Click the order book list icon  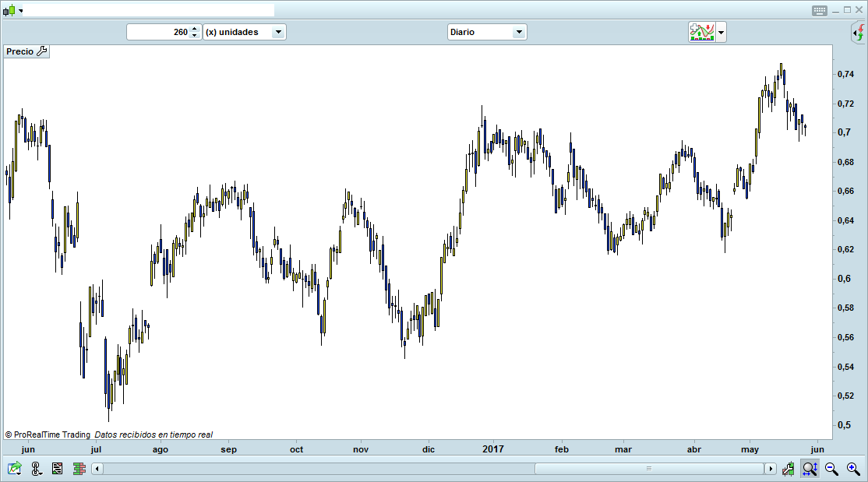coord(58,469)
